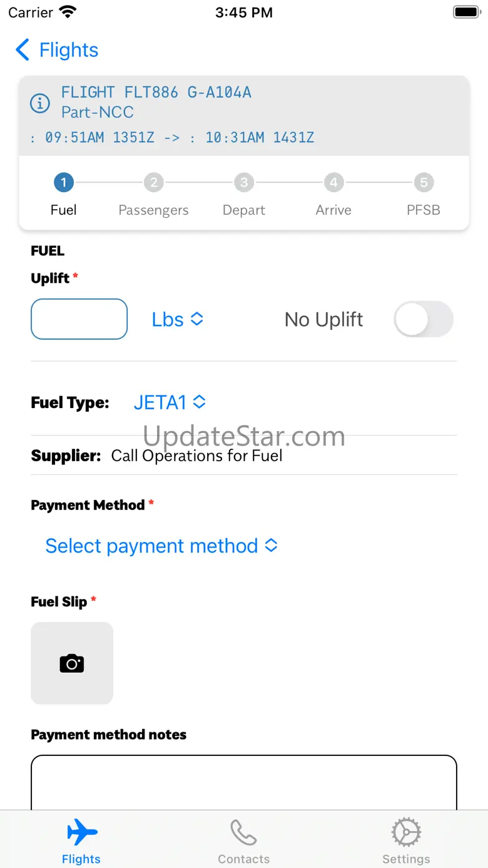This screenshot has height=868, width=488.
Task: Go back to Flights list
Action: (57, 49)
